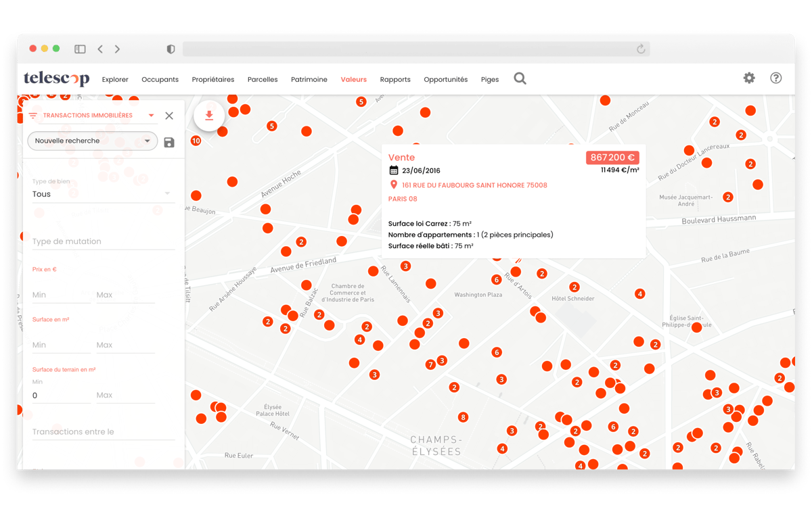Image resolution: width=812 pixels, height=524 pixels.
Task: Open the Explorer menu
Action: (x=115, y=79)
